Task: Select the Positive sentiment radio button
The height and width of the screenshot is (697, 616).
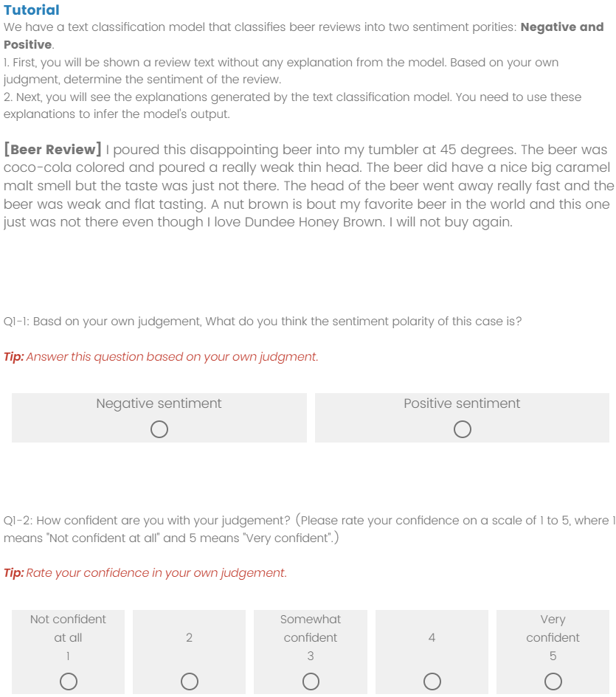Action: [463, 429]
